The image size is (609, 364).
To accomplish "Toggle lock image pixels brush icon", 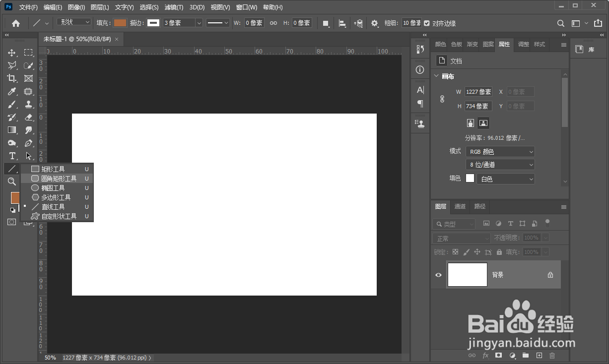I will point(466,252).
